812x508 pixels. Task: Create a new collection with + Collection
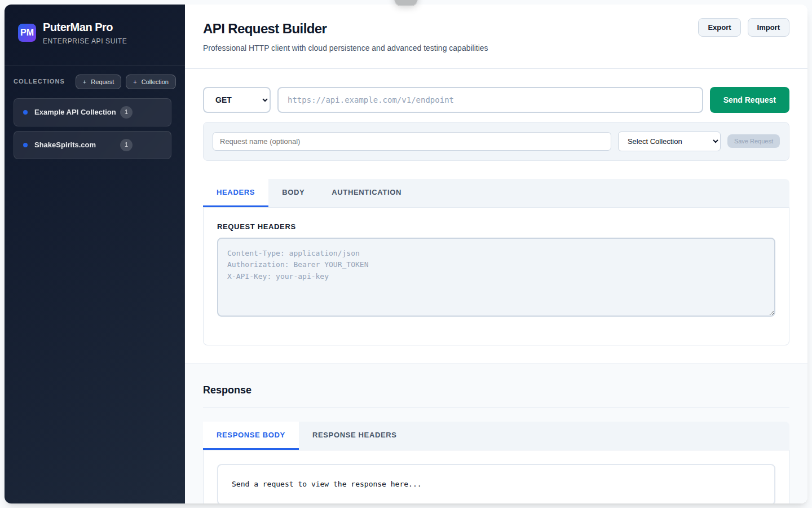(151, 82)
